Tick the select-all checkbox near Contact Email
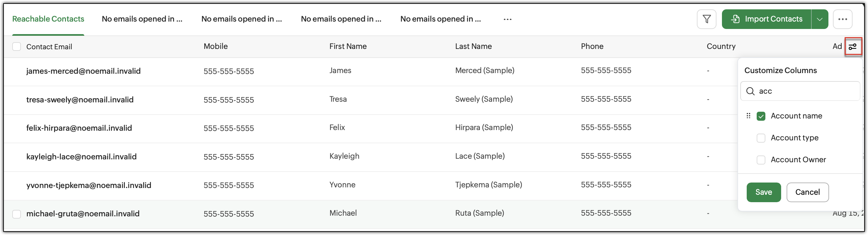 pyautogui.click(x=16, y=47)
